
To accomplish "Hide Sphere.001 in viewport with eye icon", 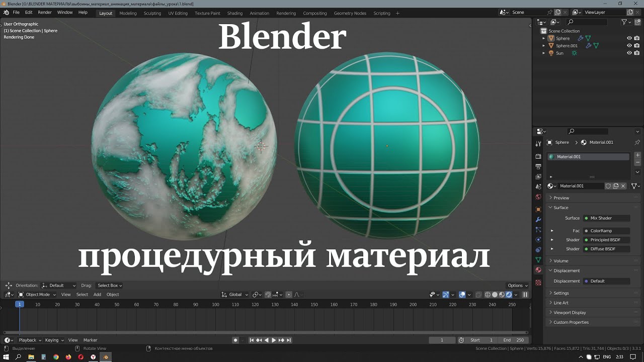I will tap(629, 46).
